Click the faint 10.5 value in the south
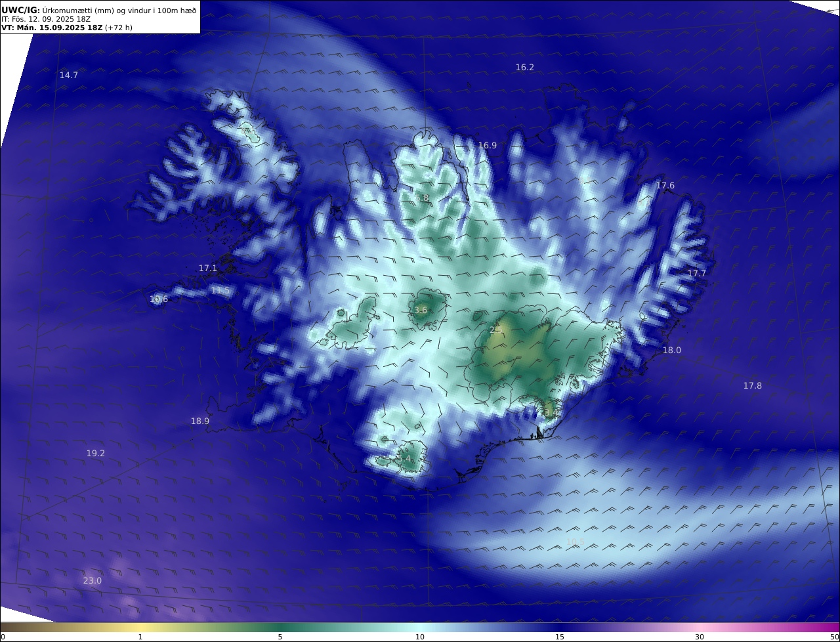Screen dimensions: 840x642 pyautogui.click(x=575, y=542)
